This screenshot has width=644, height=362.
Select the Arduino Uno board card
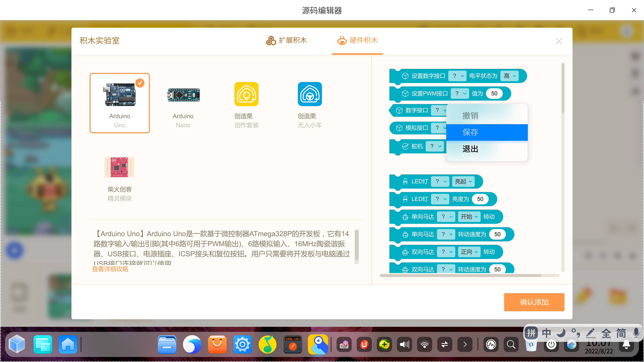point(120,103)
